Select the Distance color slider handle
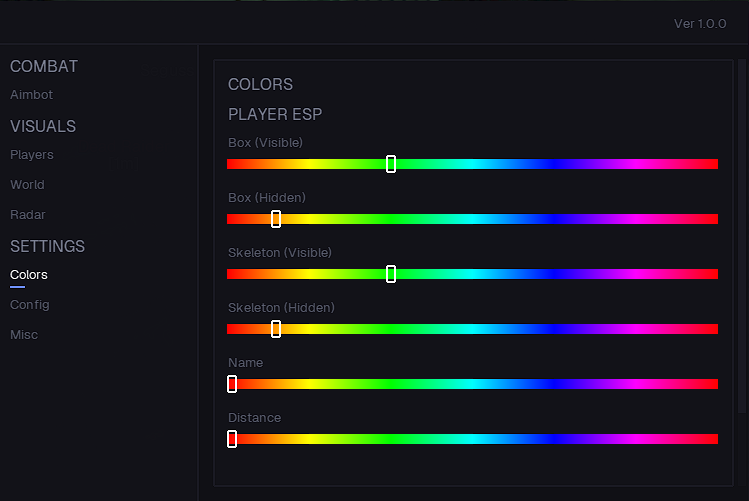Image resolution: width=749 pixels, height=501 pixels. 232,439
